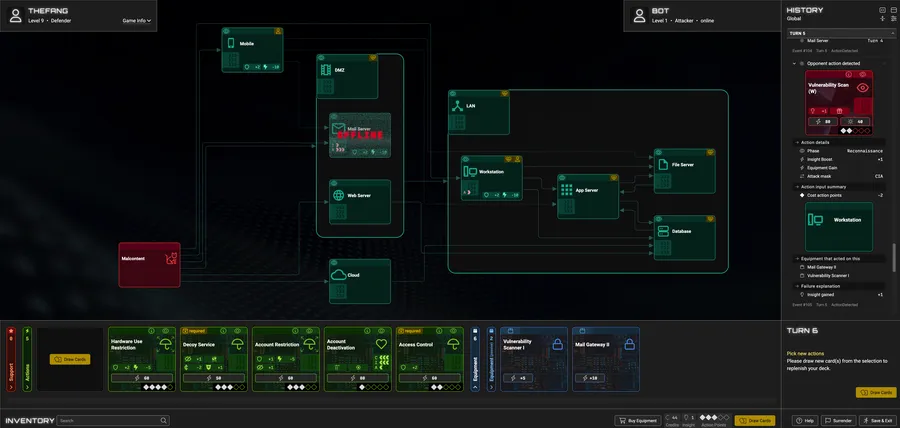
Task: Toggle eye icon on Access Control card
Action: coord(453,330)
